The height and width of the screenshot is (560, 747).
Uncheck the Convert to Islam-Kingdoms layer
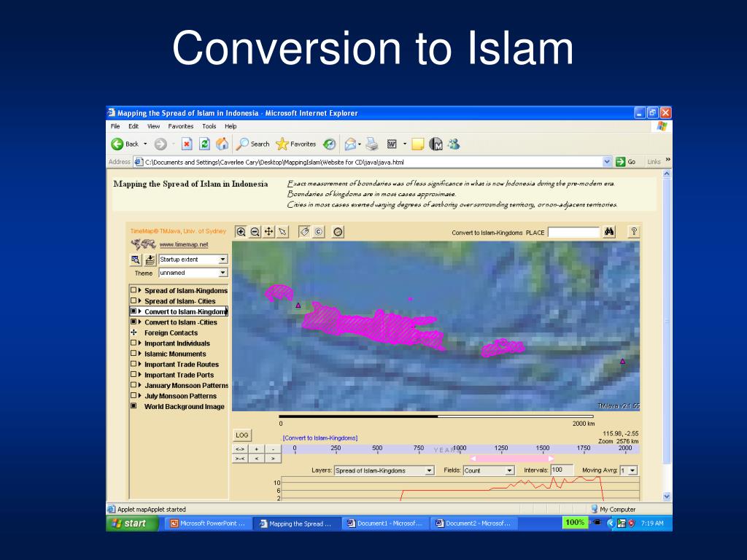point(133,311)
